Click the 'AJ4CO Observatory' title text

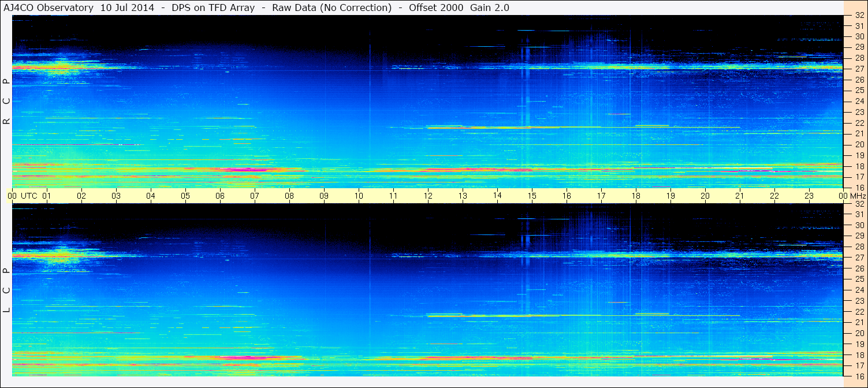click(49, 8)
